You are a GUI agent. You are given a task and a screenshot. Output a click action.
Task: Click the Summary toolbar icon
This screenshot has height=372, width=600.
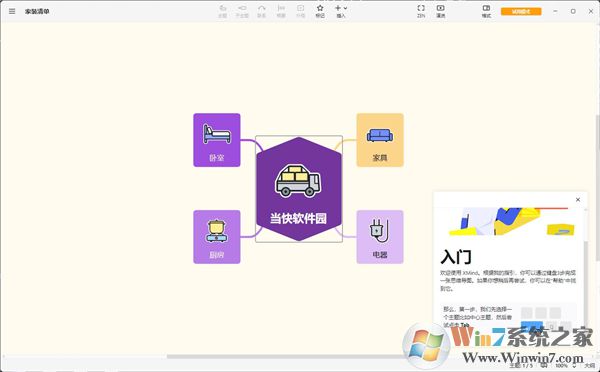point(281,11)
